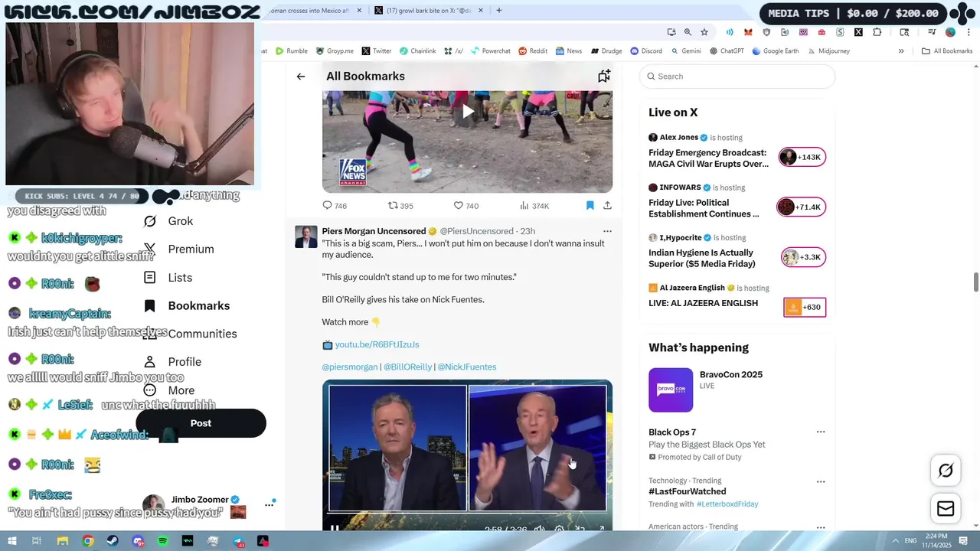The image size is (980, 551).
Task: Repost the post with 395 reposts
Action: [400, 206]
